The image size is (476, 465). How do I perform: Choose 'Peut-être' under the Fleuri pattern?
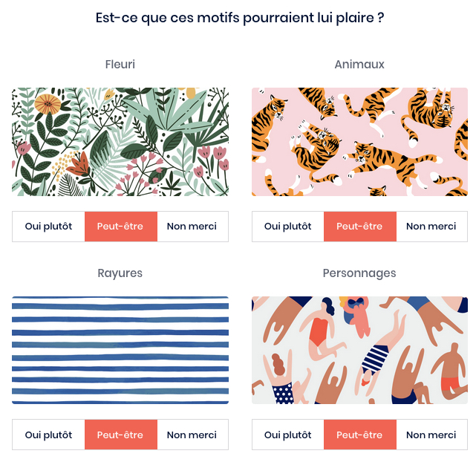(x=120, y=227)
